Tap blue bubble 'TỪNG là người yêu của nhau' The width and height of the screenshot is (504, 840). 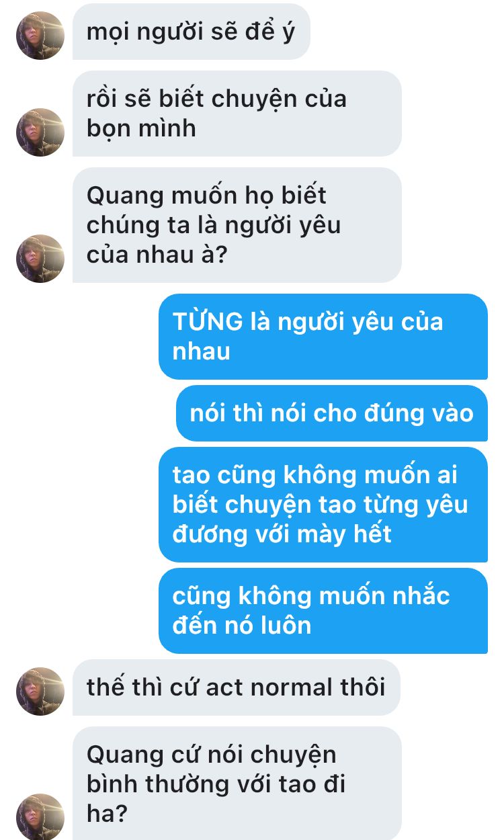tap(323, 337)
